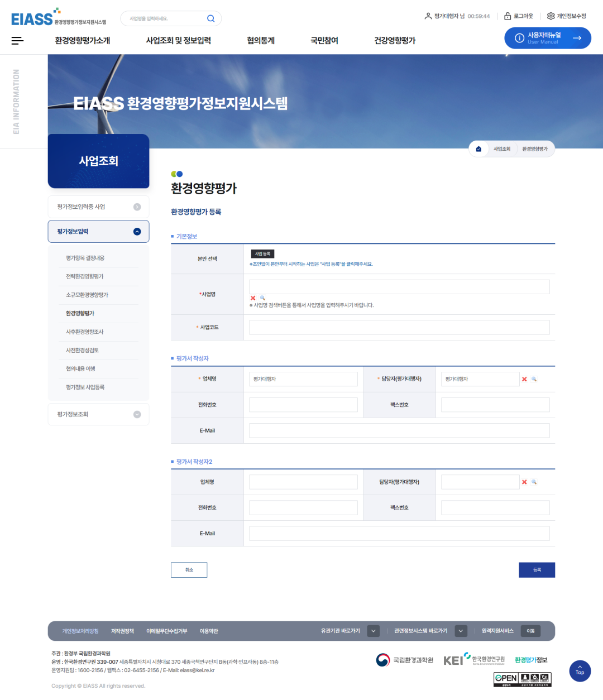The image size is (603, 700).
Task: Open 사업명 search magnifier icon
Action: click(262, 298)
